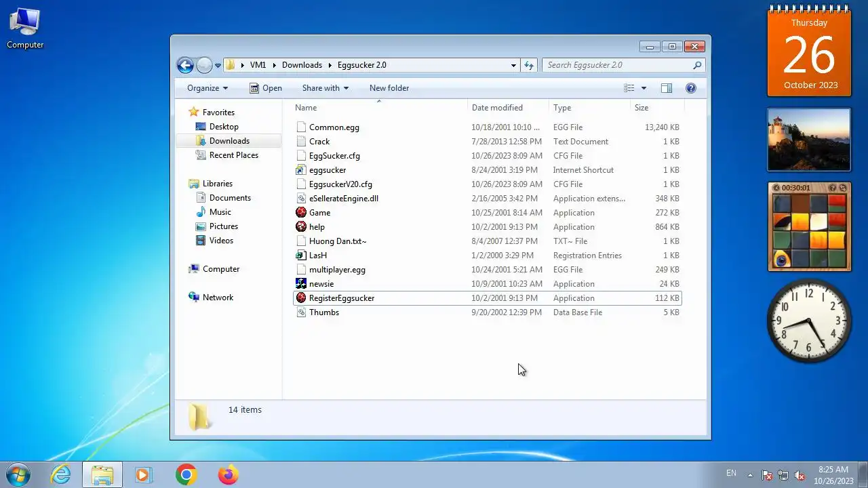This screenshot has height=488, width=868.
Task: Click the RegisterEggsucker application icon
Action: coord(301,298)
